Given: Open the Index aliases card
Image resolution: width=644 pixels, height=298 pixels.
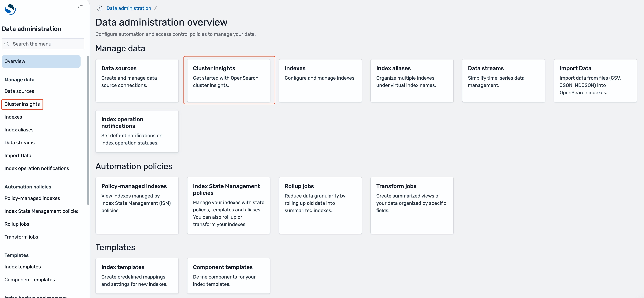Looking at the screenshot, I should pos(412,81).
